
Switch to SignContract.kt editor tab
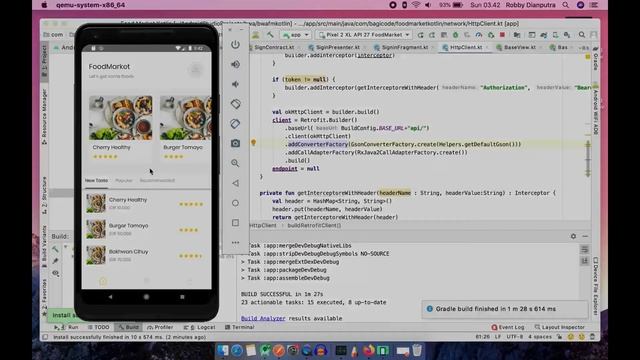pyautogui.click(x=274, y=47)
